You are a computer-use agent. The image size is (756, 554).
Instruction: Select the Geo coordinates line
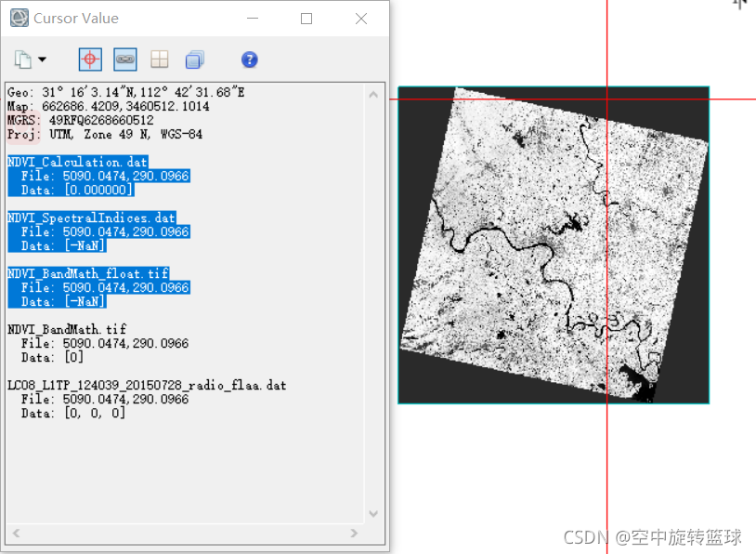(125, 92)
